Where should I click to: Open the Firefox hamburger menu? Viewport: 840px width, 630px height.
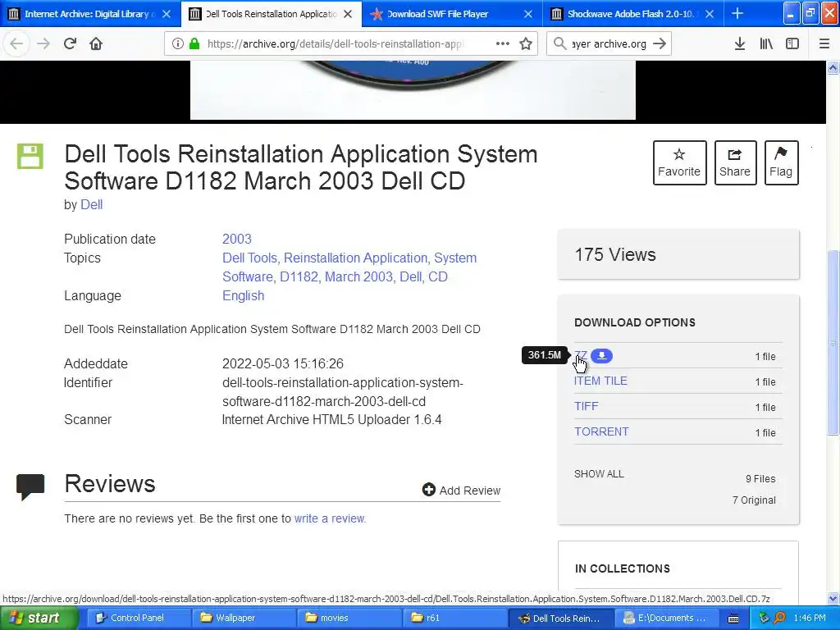tap(824, 44)
